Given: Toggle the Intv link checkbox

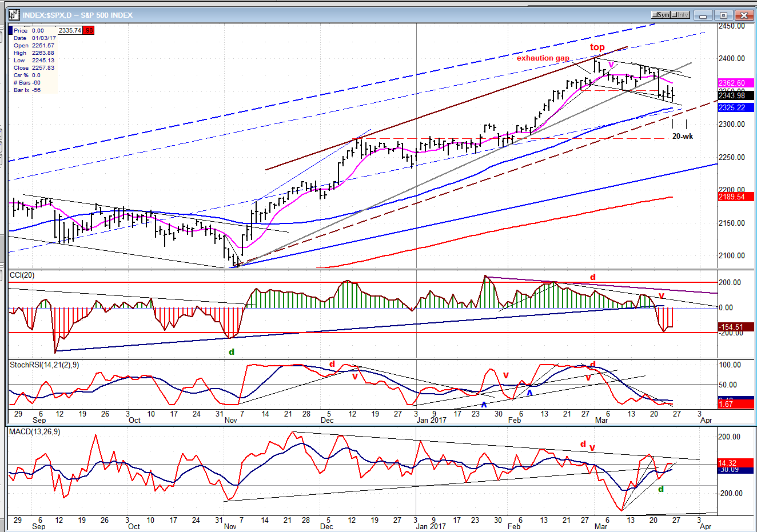Looking at the screenshot, I should [x=676, y=15].
